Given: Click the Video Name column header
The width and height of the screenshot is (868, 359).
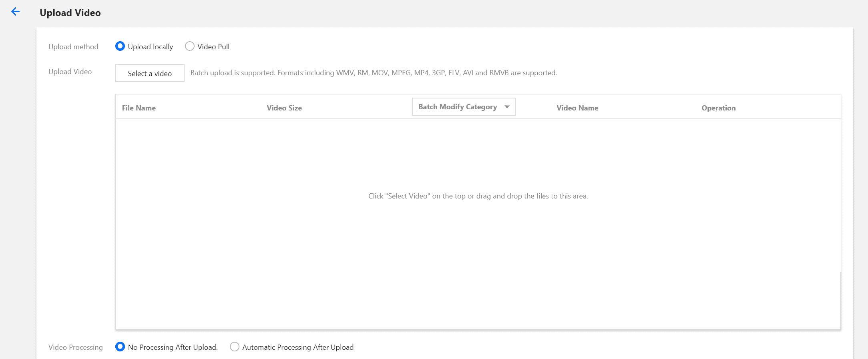Looking at the screenshot, I should 577,108.
